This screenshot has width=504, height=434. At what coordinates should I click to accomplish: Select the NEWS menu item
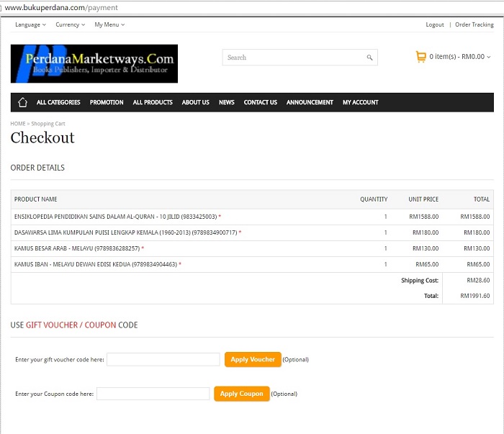coord(227,102)
